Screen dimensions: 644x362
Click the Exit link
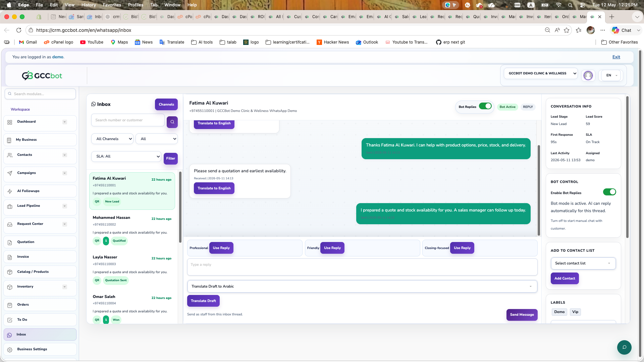coord(616,57)
